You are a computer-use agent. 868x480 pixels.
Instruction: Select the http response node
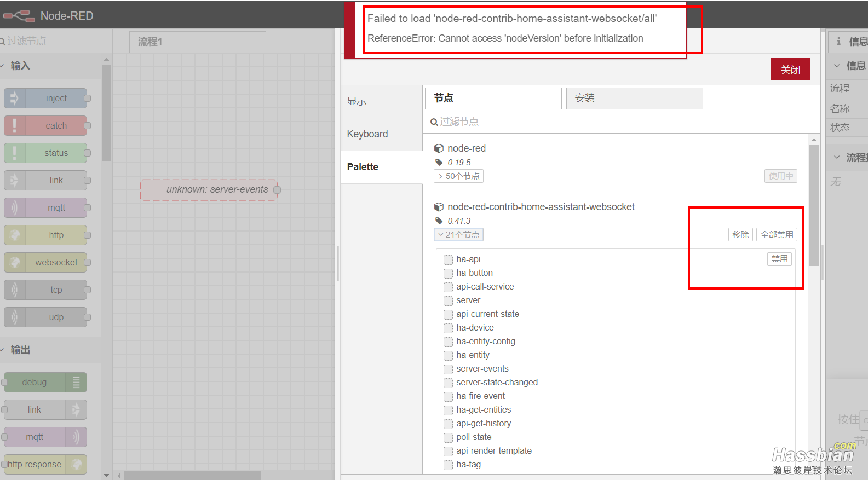tap(45, 464)
